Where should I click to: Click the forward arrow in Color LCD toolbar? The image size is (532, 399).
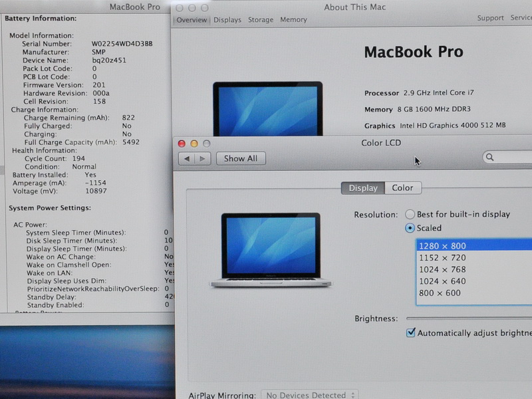(203, 158)
